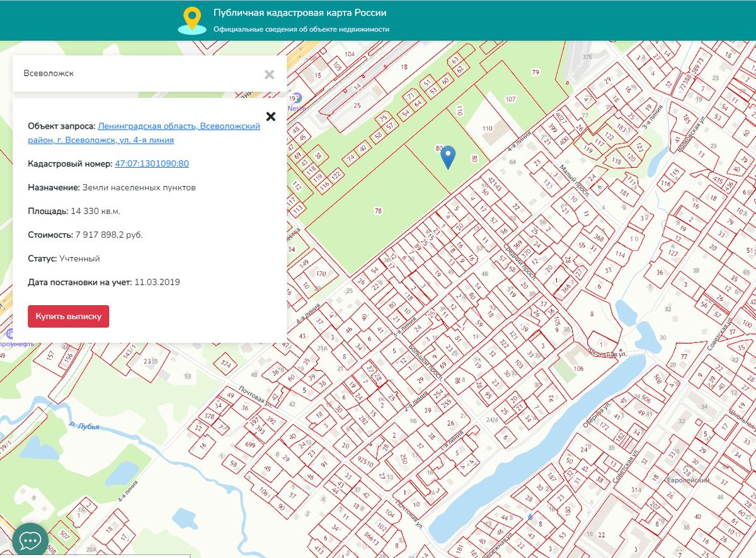756x558 pixels.
Task: Click the blue location marker on parcel 80
Action: (x=447, y=156)
